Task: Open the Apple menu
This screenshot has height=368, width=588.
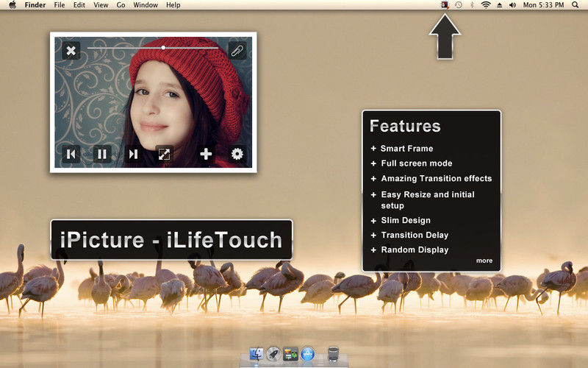Action: (x=12, y=5)
